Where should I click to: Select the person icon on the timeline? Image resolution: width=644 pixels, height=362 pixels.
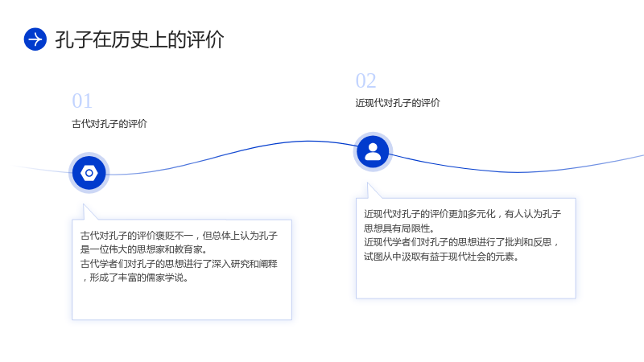pos(373,152)
